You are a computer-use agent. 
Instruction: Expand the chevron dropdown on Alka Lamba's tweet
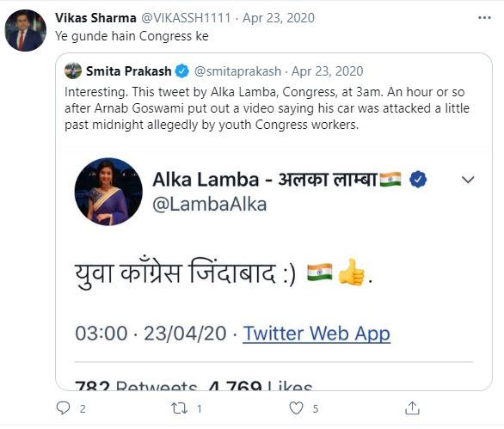pos(468,180)
